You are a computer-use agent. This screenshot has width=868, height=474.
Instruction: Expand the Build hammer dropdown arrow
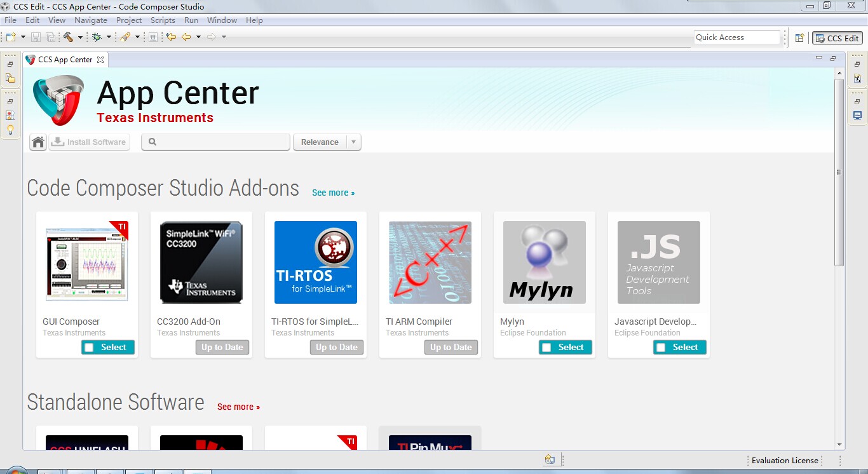point(80,37)
